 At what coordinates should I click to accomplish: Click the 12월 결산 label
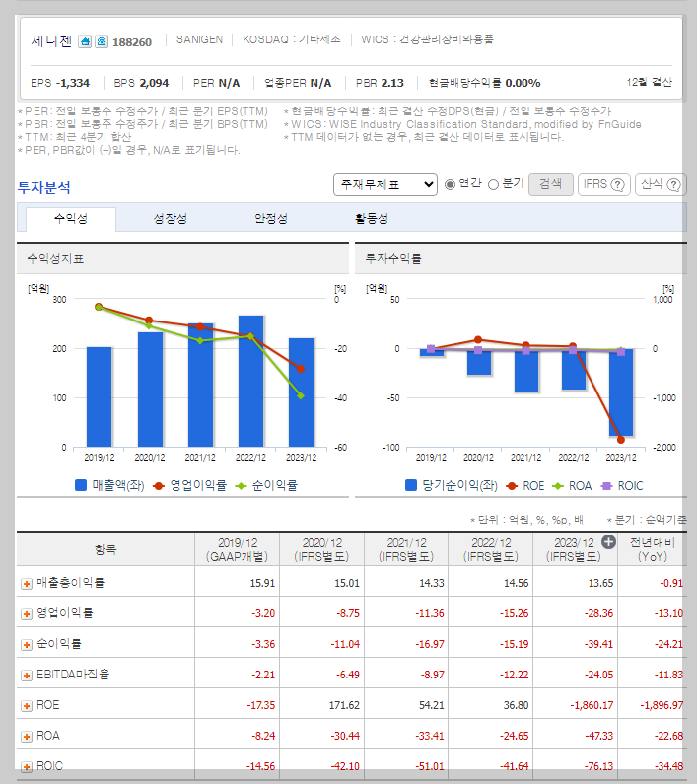point(650,82)
